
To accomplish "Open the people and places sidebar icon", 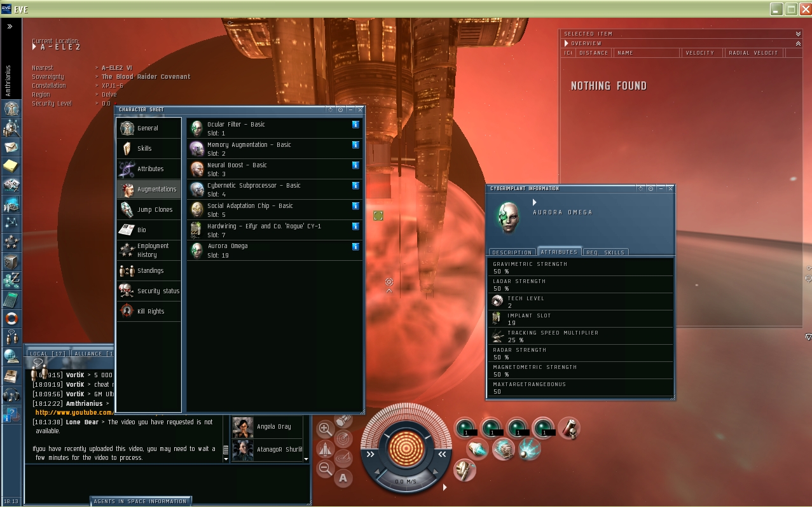I will click(11, 128).
